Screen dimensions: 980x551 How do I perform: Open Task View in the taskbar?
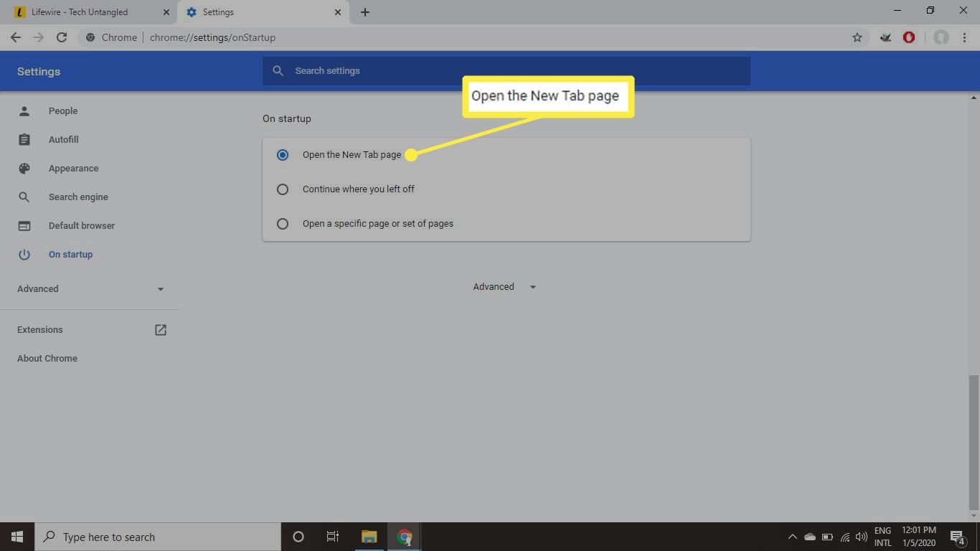pyautogui.click(x=333, y=537)
